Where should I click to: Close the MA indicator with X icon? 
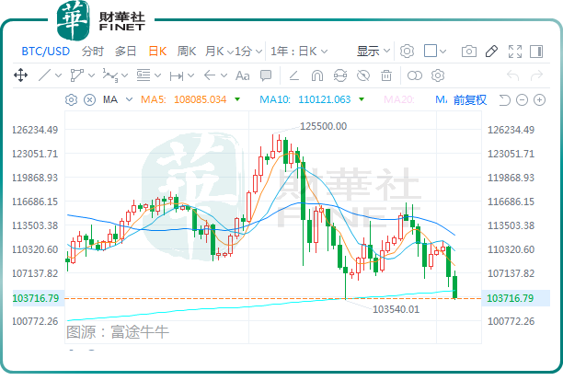coord(89,99)
